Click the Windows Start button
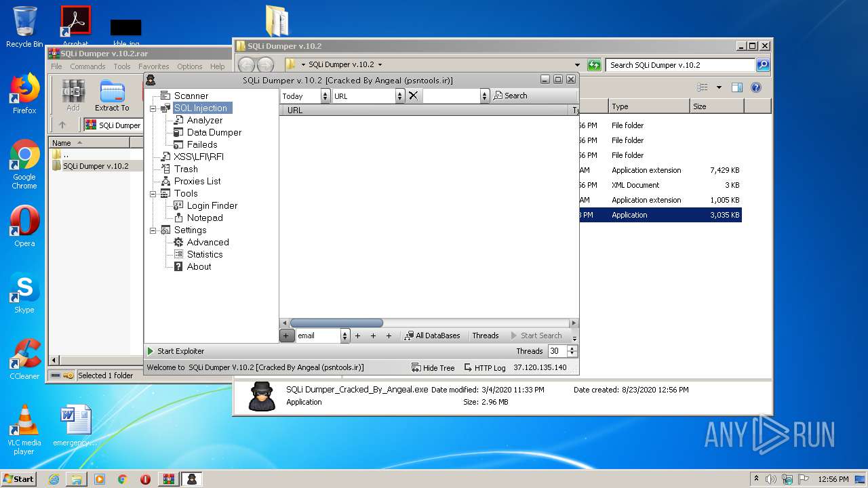868x488 pixels. point(18,479)
